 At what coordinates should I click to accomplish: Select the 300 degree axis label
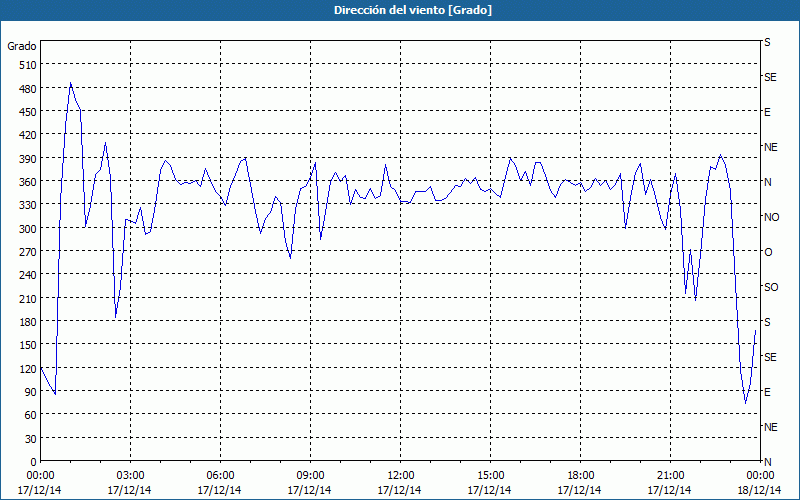pos(29,229)
